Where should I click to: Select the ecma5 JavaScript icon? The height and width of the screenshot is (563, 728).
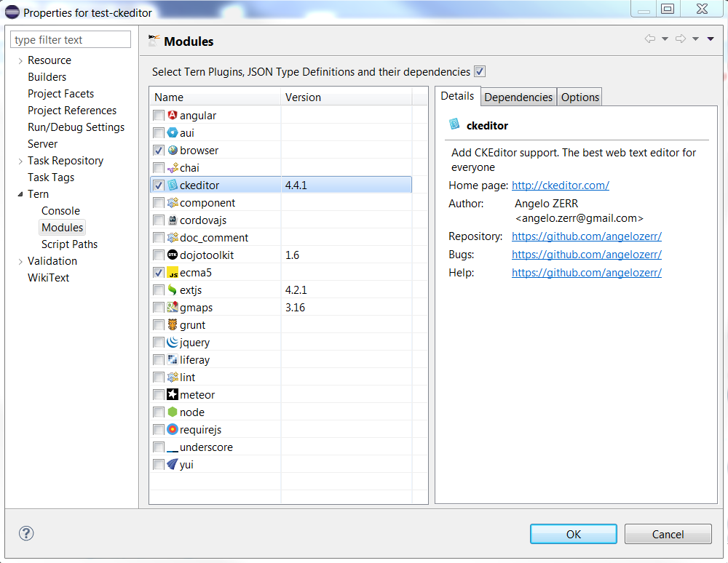point(171,272)
